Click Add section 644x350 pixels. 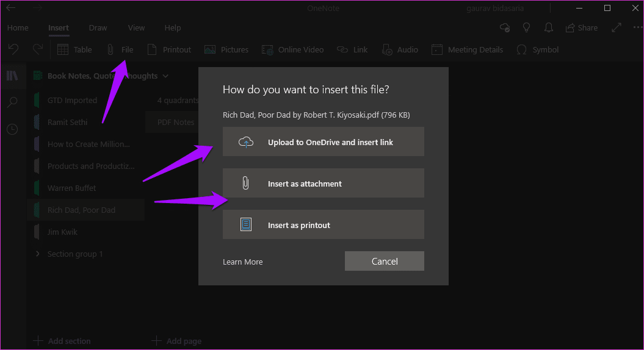(x=62, y=341)
